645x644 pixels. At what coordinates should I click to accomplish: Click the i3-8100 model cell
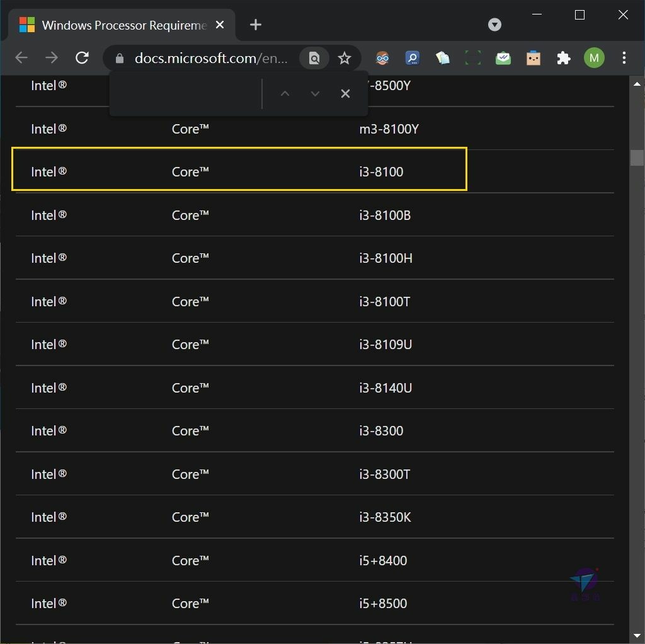coord(381,172)
